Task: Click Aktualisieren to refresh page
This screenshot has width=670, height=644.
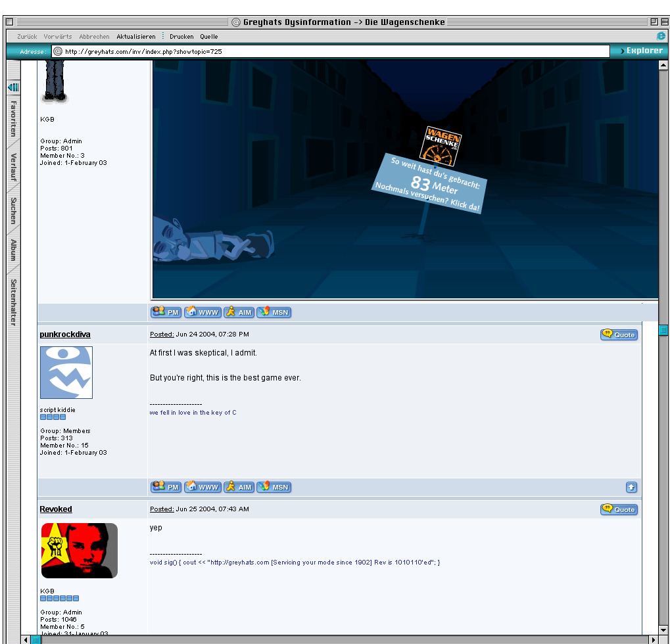Action: click(x=136, y=37)
